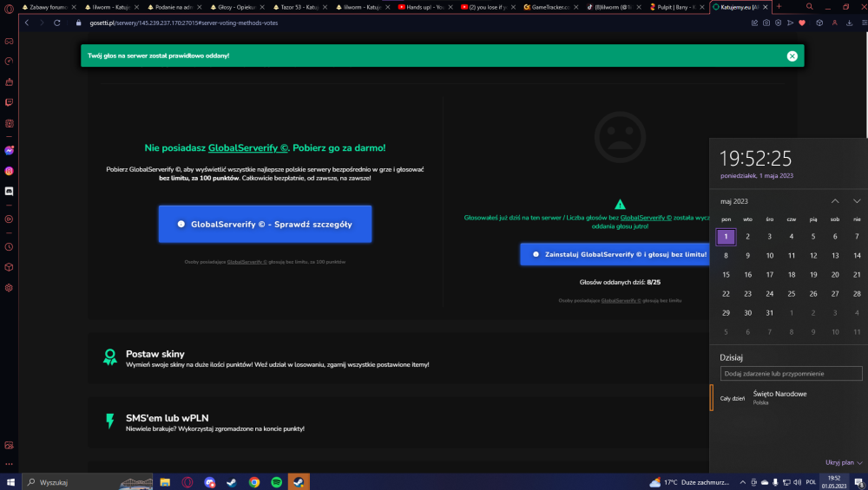The width and height of the screenshot is (868, 490).
Task: Select May 1 in the calendar
Action: point(726,237)
